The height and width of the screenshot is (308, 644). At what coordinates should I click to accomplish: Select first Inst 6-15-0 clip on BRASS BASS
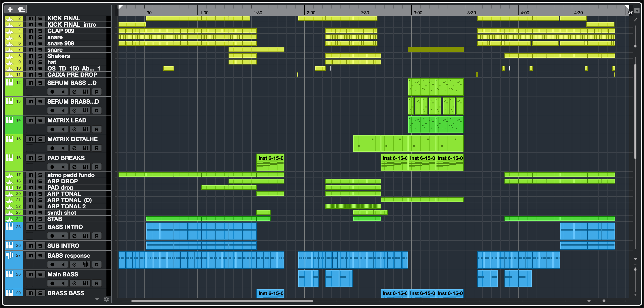coord(270,293)
